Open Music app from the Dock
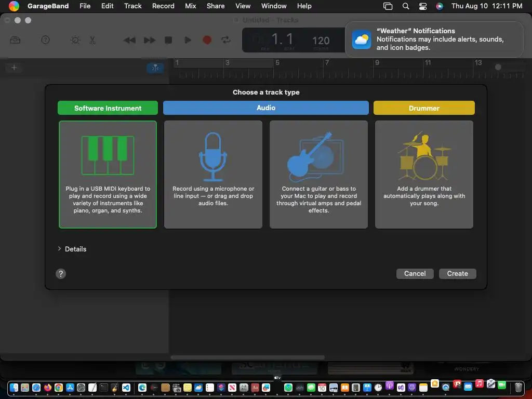 point(479,383)
